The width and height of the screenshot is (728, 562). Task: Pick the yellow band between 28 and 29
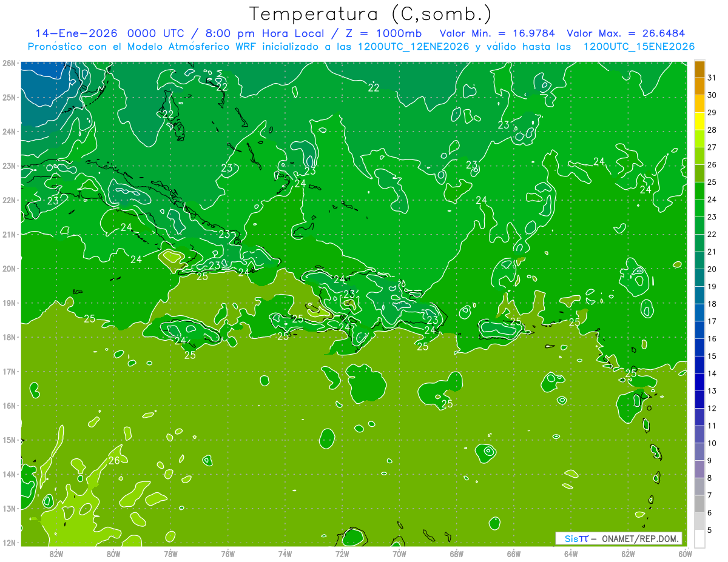[x=699, y=121]
